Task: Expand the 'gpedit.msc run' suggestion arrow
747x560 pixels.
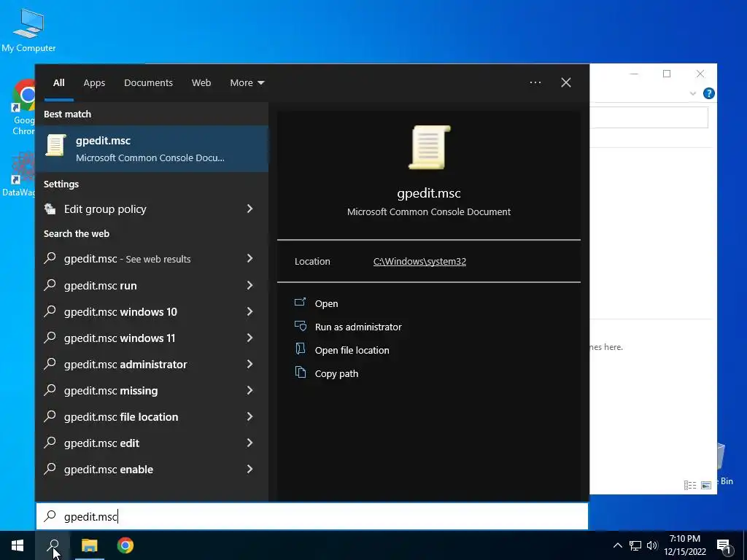Action: (x=250, y=285)
